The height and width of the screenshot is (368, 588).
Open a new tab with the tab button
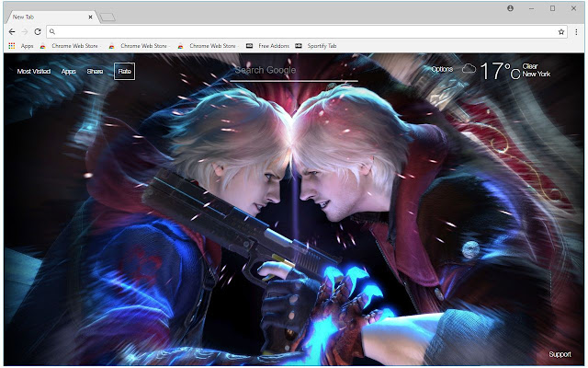[107, 17]
